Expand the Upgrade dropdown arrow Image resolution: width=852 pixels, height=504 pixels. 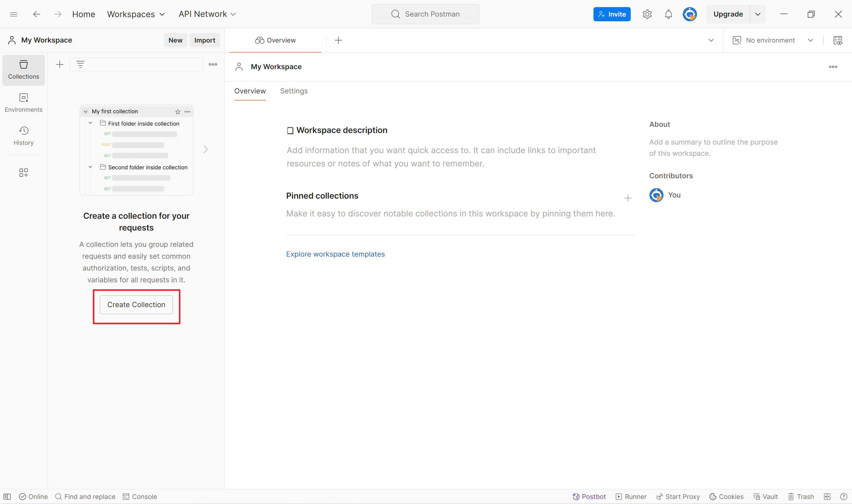point(758,14)
